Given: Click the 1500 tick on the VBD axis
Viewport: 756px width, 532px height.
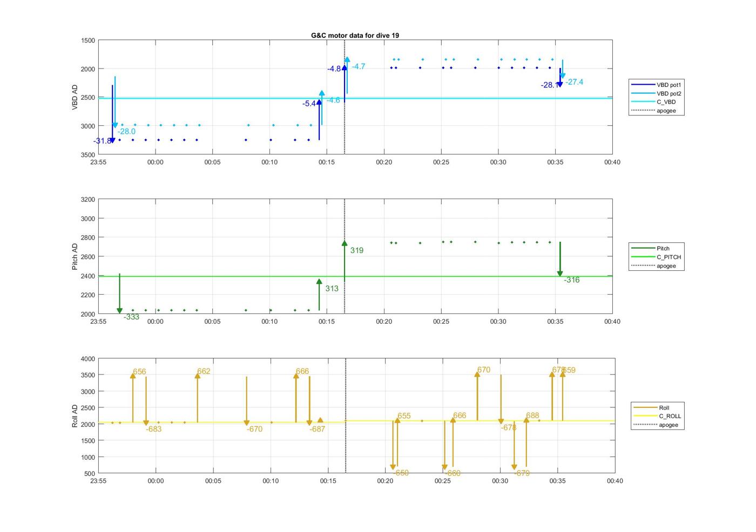Looking at the screenshot, I should coord(88,40).
